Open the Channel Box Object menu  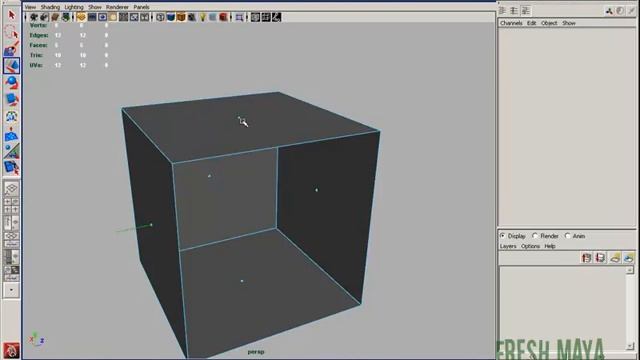[x=549, y=23]
